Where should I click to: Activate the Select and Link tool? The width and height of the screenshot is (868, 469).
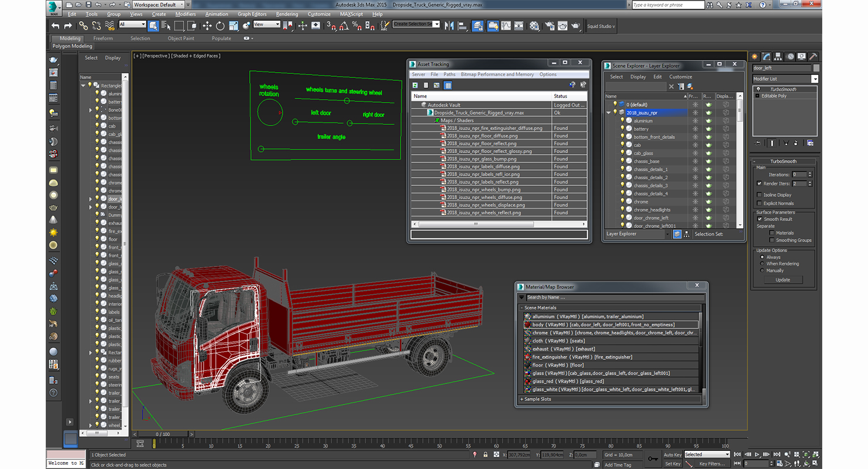pos(83,26)
